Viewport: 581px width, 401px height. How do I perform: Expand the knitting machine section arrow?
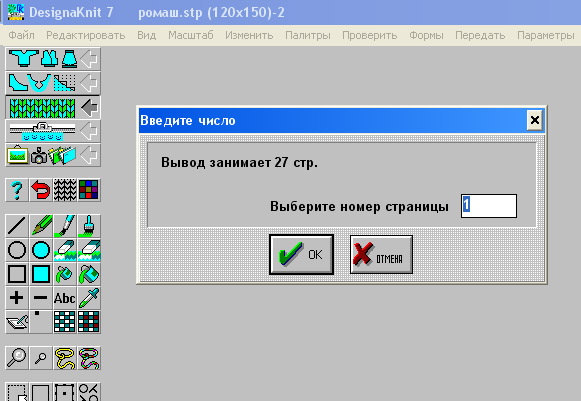tap(89, 131)
